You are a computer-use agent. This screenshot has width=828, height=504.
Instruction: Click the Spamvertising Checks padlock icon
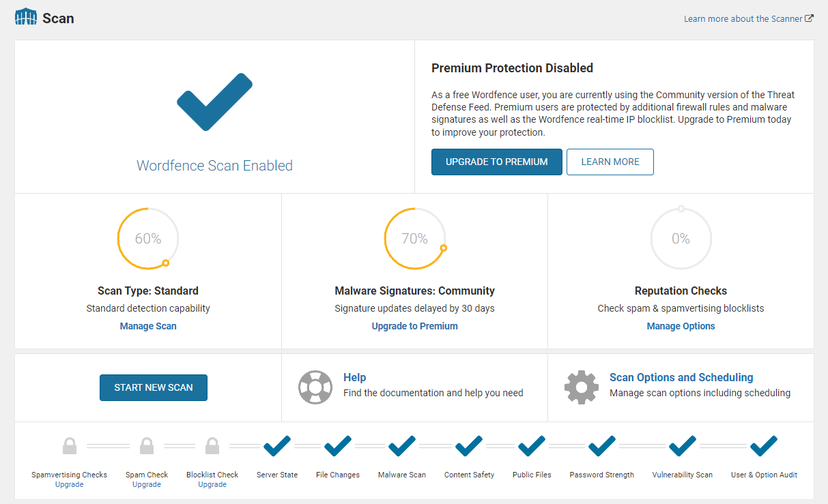pyautogui.click(x=69, y=447)
